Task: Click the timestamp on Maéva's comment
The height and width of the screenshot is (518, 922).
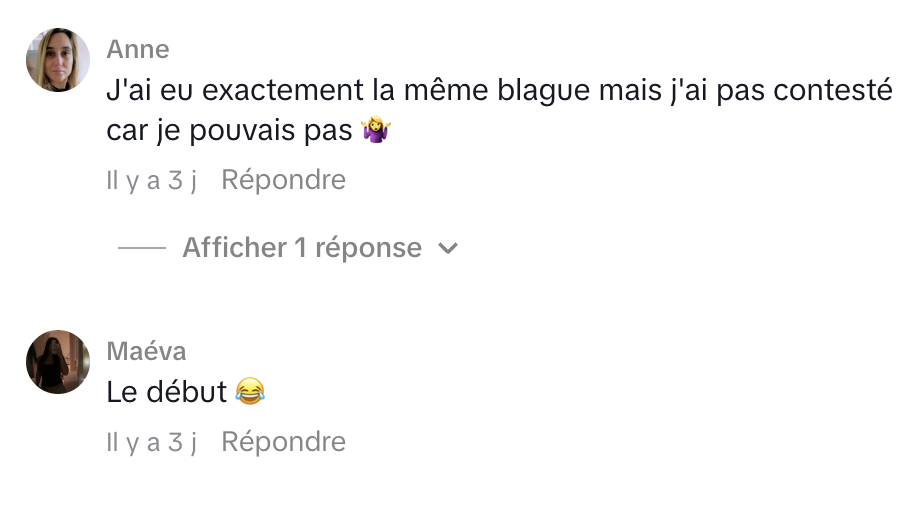Action: coord(152,442)
